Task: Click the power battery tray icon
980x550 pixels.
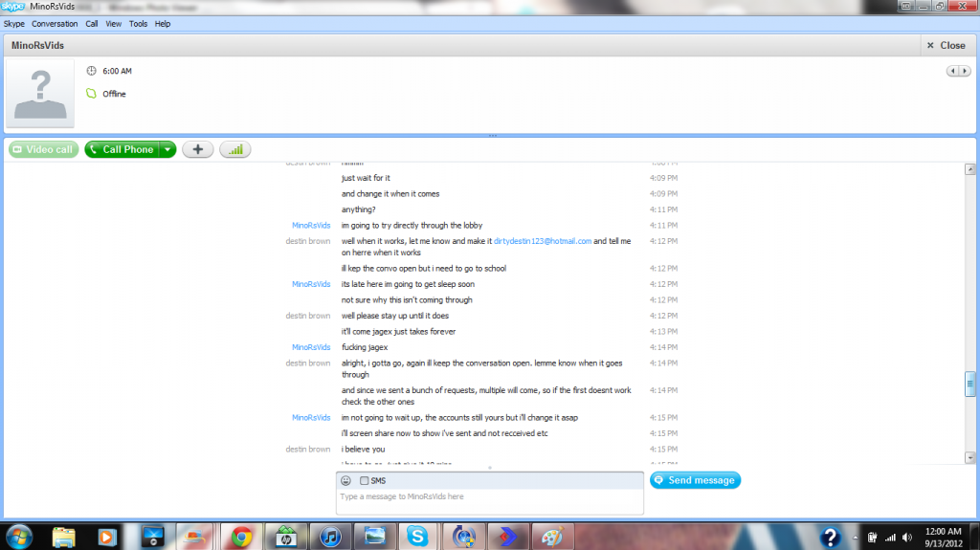Action: pos(872,538)
